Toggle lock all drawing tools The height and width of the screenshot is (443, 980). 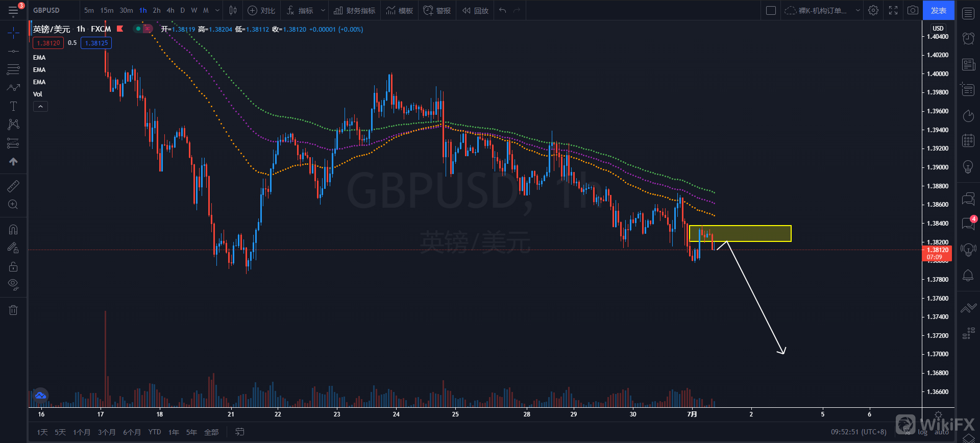click(x=13, y=266)
